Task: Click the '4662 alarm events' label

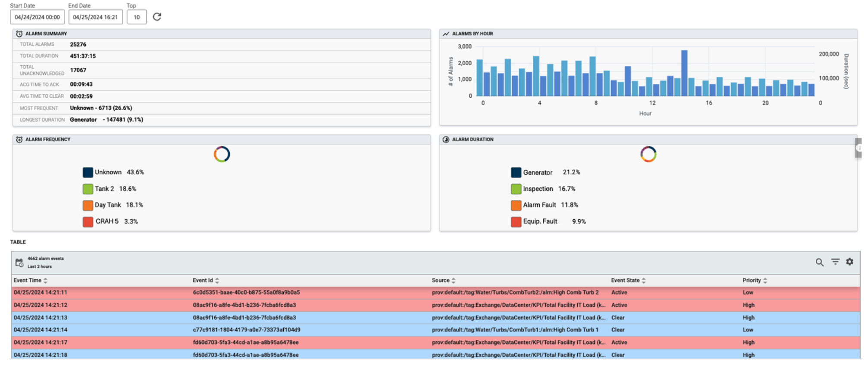Action: pos(46,259)
